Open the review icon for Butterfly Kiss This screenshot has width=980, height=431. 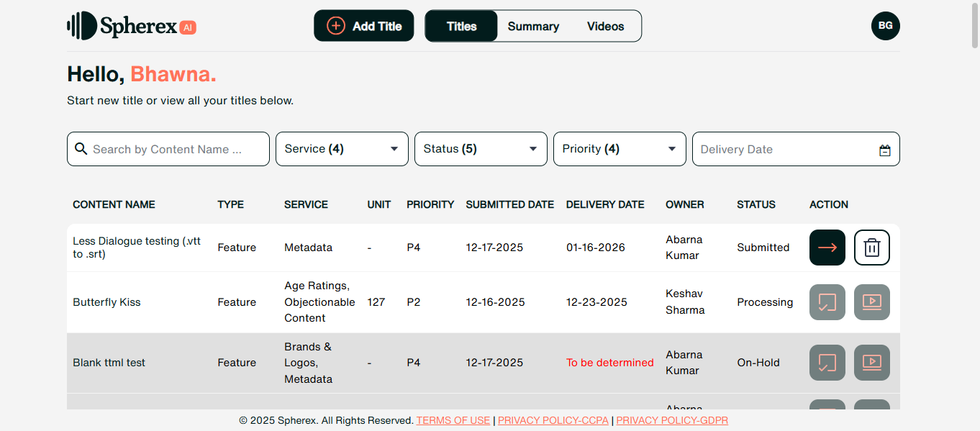point(827,302)
